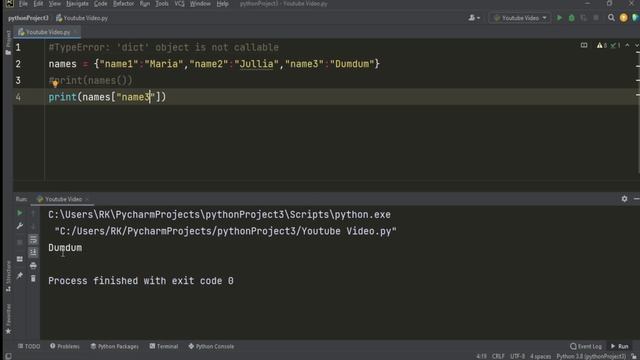
Task: Click the down arrow in the Run console
Action: [x=33, y=226]
